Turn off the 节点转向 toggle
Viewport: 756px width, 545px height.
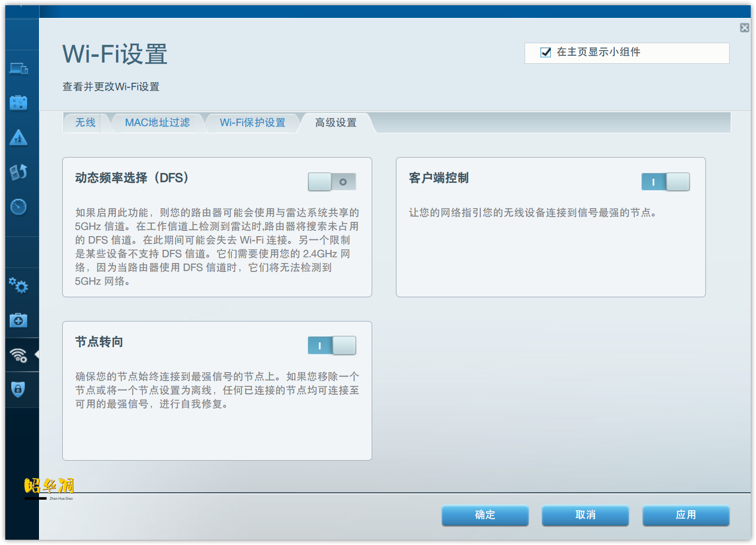pyautogui.click(x=332, y=346)
